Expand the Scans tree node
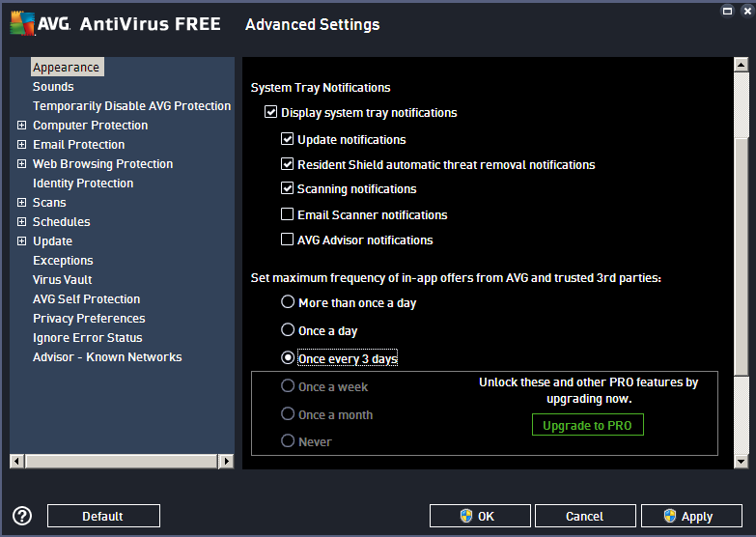The image size is (756, 537). (21, 203)
